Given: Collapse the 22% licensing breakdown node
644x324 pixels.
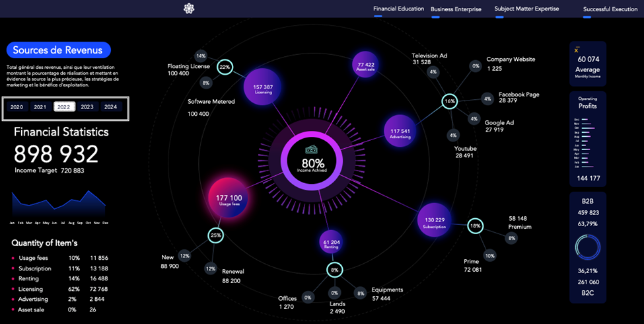Looking at the screenshot, I should tap(225, 67).
